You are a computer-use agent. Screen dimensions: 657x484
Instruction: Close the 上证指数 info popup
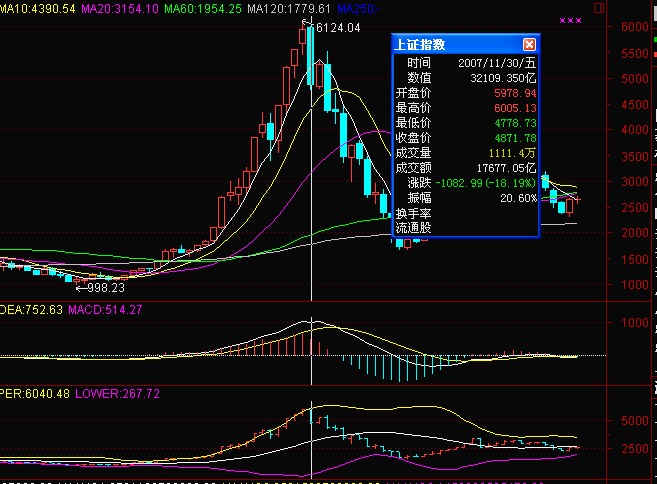coord(529,44)
